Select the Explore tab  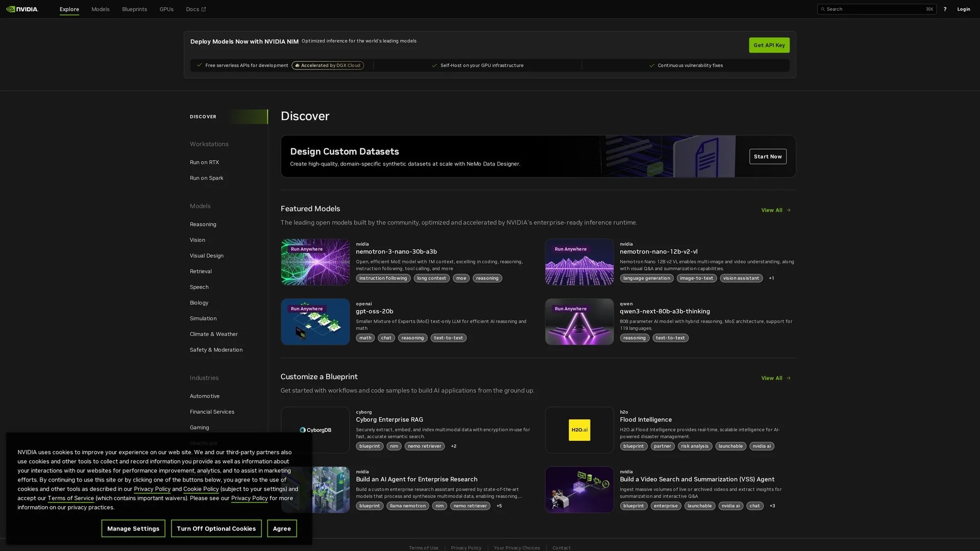point(69,9)
